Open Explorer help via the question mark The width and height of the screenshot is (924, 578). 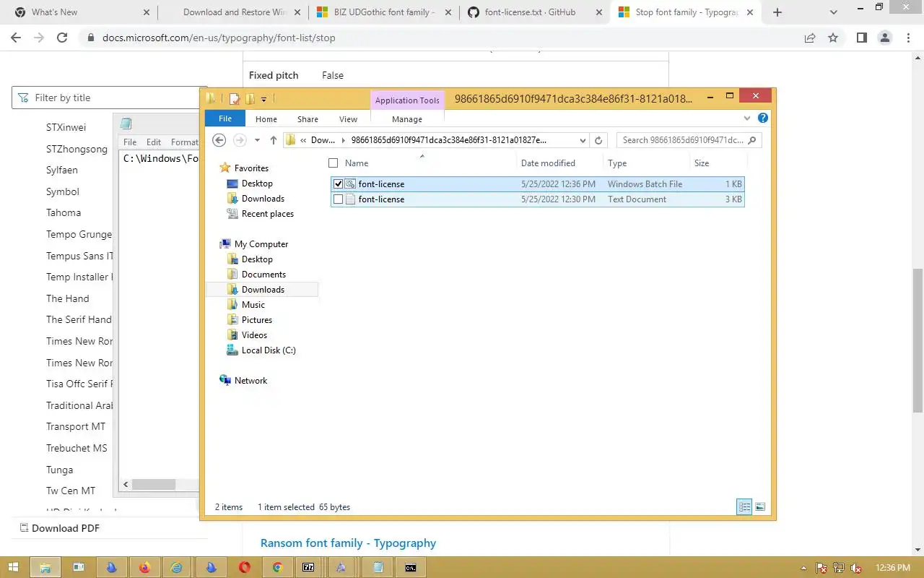[763, 118]
